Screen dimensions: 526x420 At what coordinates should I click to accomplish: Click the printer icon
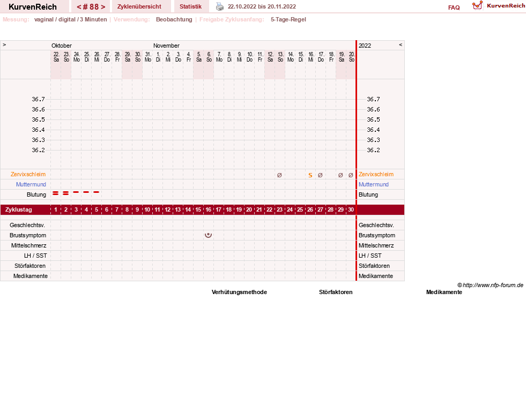219,6
